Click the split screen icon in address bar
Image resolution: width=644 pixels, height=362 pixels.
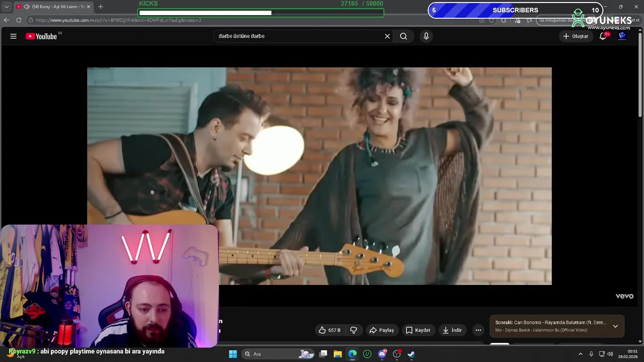[482, 20]
